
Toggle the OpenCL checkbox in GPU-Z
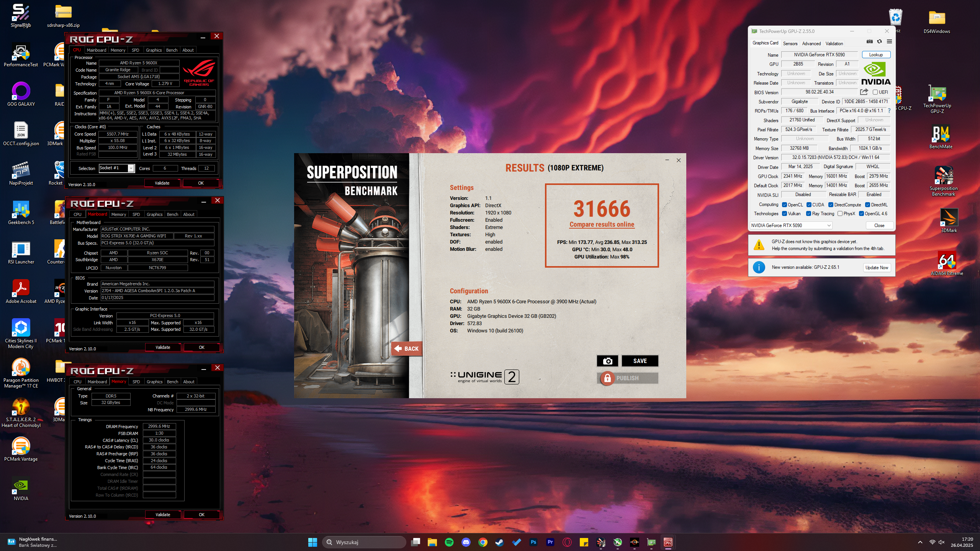(784, 205)
